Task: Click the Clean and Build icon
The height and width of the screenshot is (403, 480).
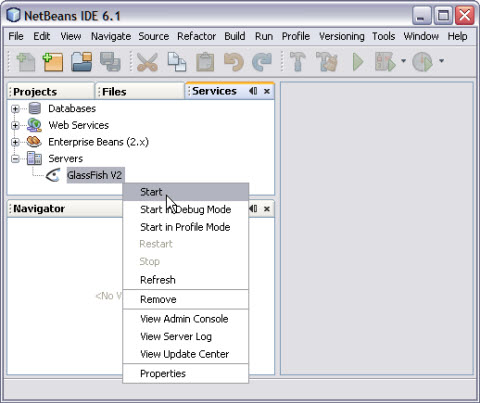Action: pyautogui.click(x=327, y=61)
